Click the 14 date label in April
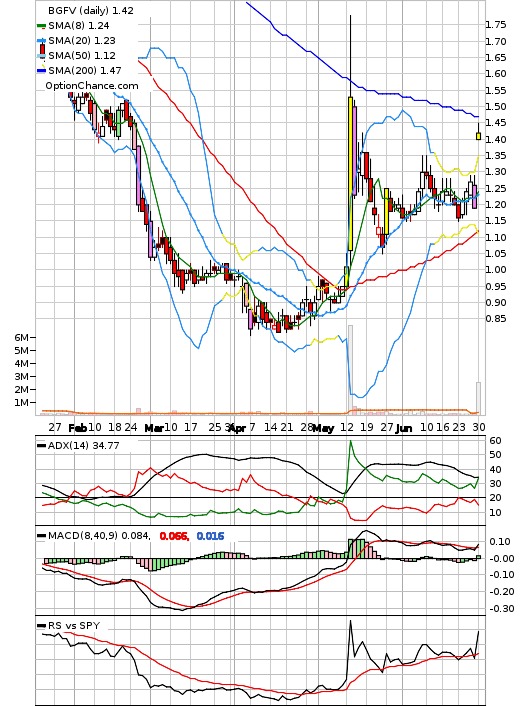 [x=270, y=427]
